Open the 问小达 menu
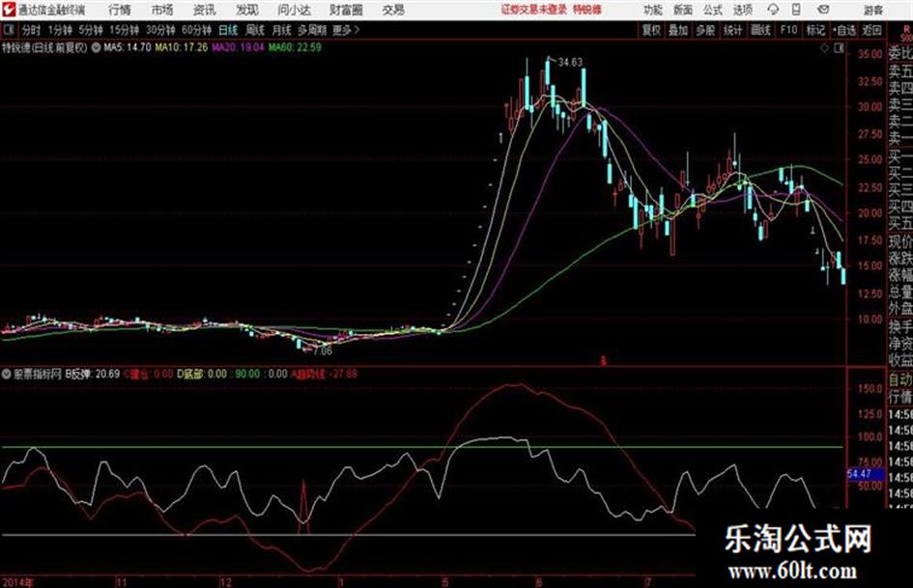Screen dimensions: 913x588 click(x=294, y=10)
